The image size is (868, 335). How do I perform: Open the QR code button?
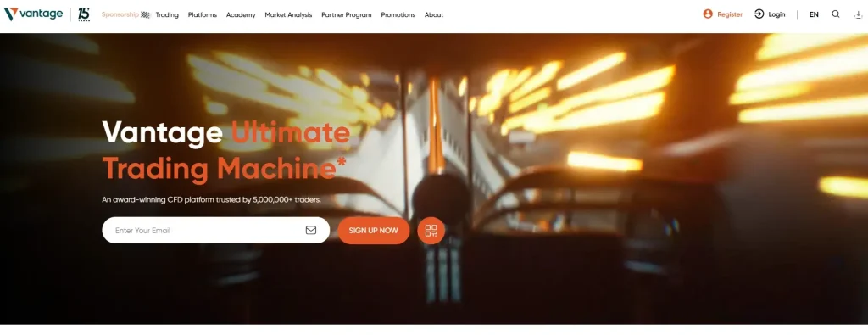(431, 231)
